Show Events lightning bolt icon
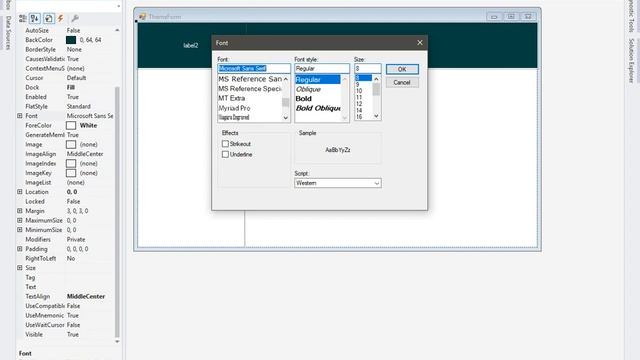The width and height of the screenshot is (640, 360). point(60,18)
